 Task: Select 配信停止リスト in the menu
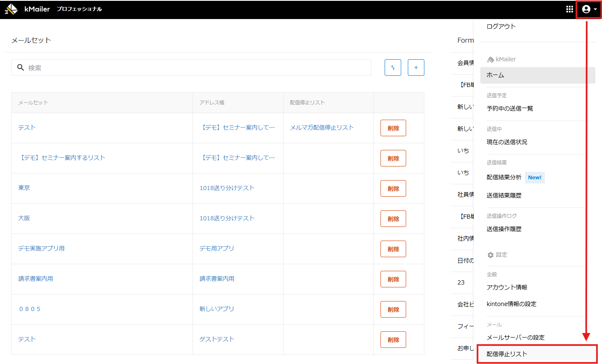click(x=507, y=354)
